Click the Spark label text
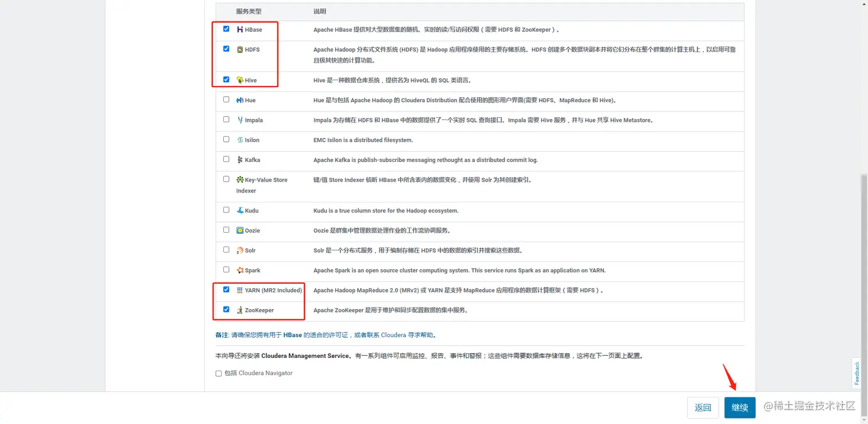This screenshot has width=868, height=424. click(x=253, y=271)
